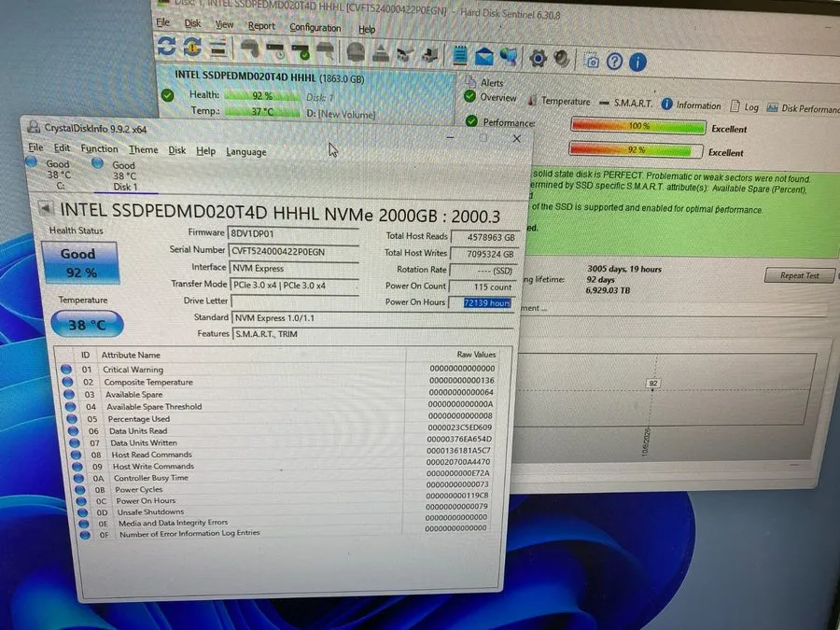Open the Report menu in Hard Disk Sentinel

click(261, 26)
